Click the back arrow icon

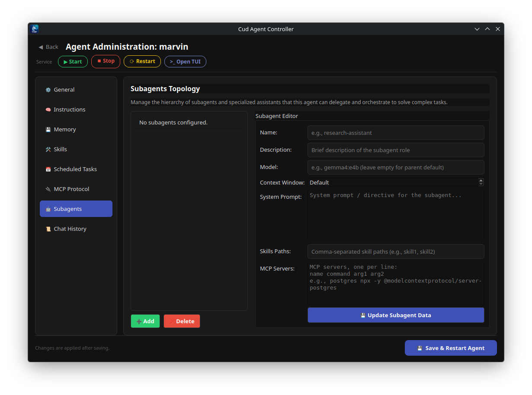click(41, 47)
